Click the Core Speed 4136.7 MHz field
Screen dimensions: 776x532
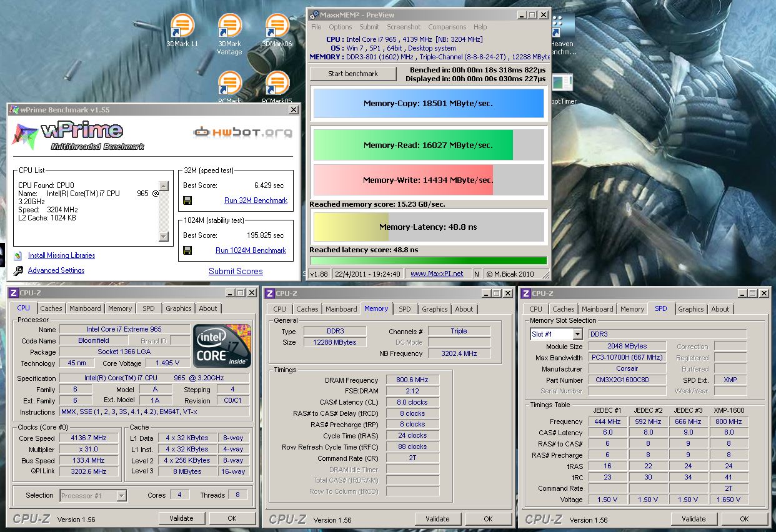click(x=89, y=438)
